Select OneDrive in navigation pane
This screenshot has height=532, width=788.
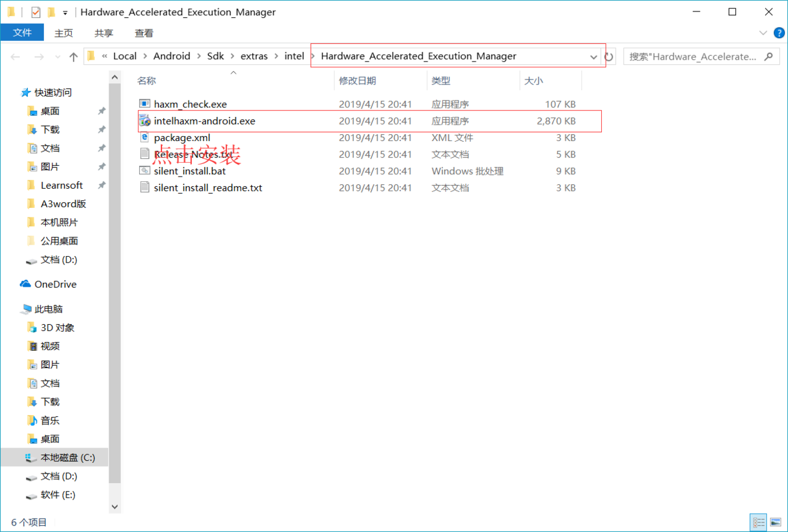[x=55, y=284]
